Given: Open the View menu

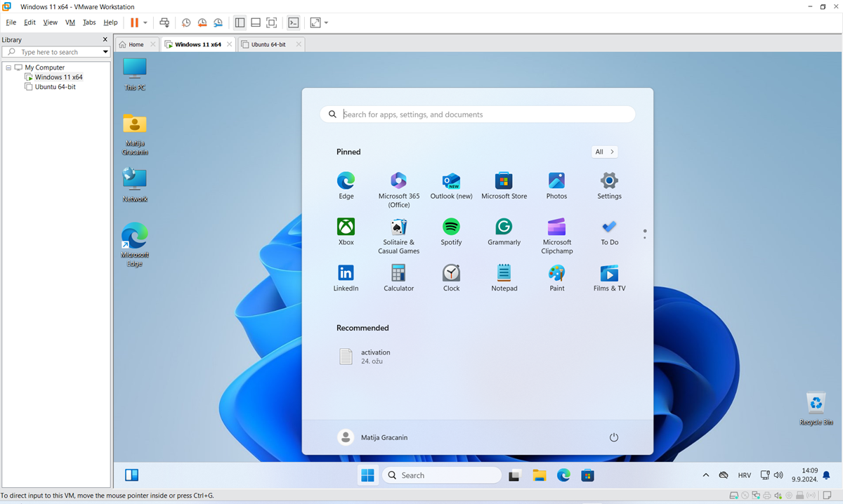Looking at the screenshot, I should click(50, 22).
